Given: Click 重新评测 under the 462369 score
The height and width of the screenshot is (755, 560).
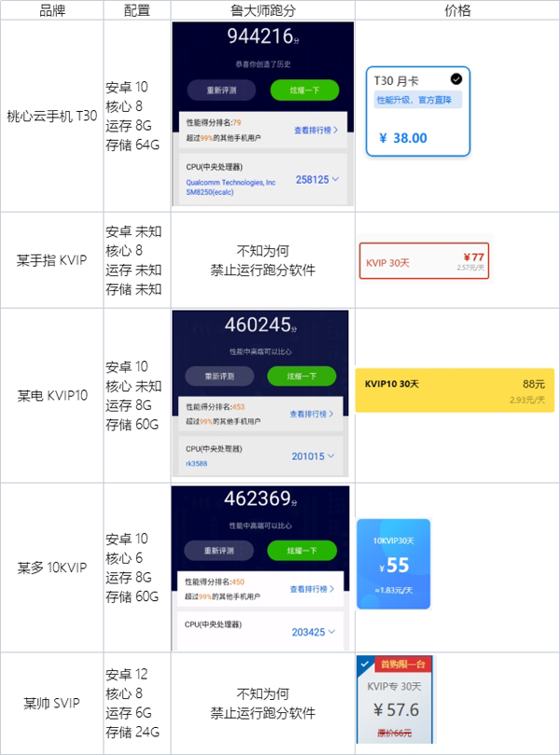Looking at the screenshot, I should [x=218, y=551].
